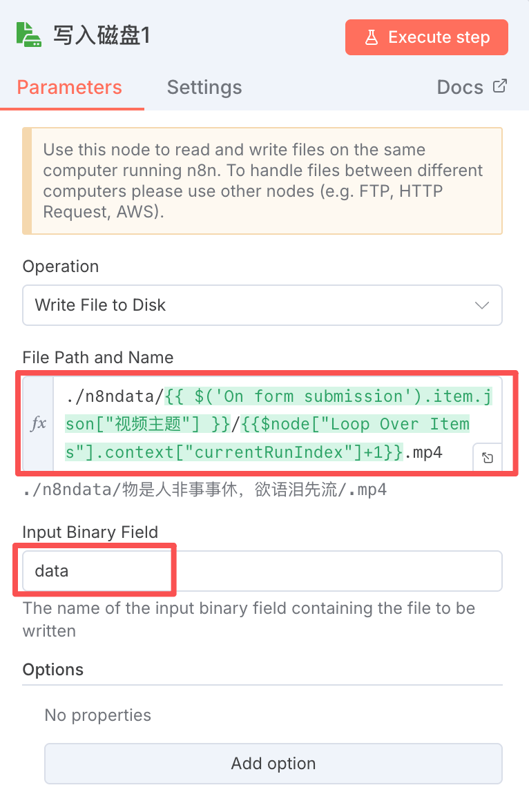
Task: Click the Add option button
Action: (x=273, y=764)
